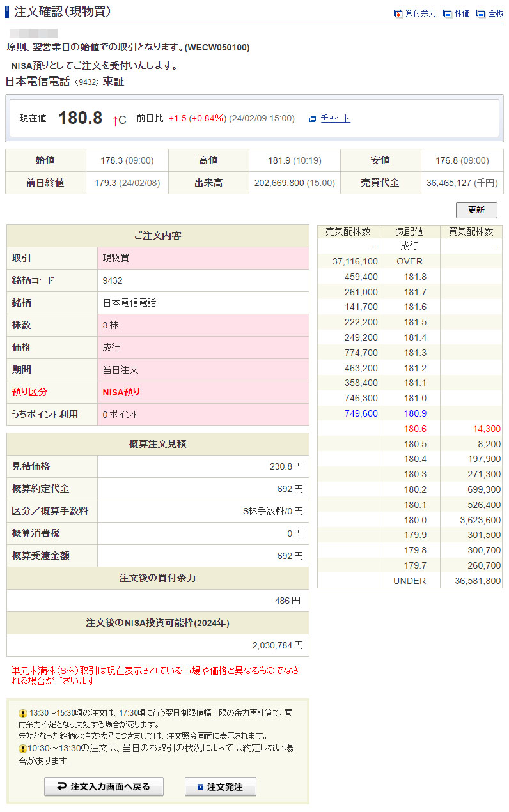
Task: Click the 14,300 buy quantity
Action: click(x=487, y=429)
